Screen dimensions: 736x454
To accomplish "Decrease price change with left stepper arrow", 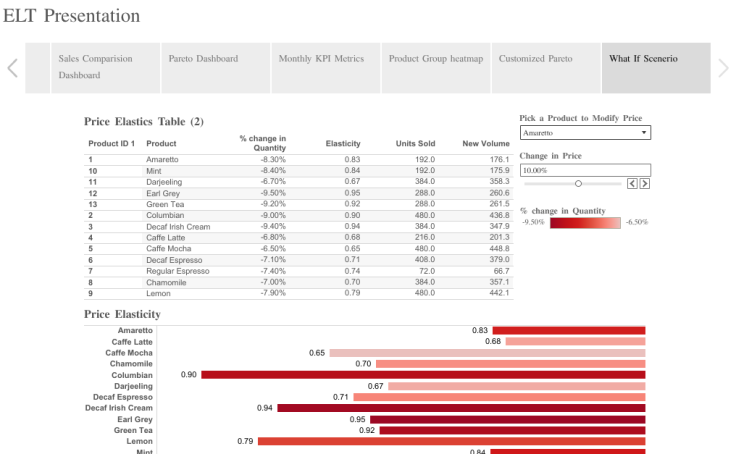I will (x=632, y=183).
